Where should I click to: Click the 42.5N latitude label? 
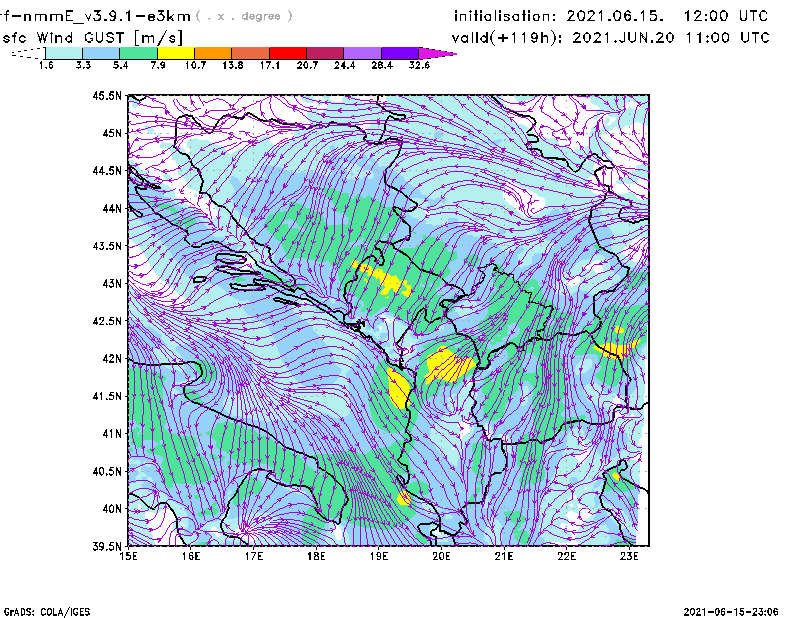click(107, 321)
